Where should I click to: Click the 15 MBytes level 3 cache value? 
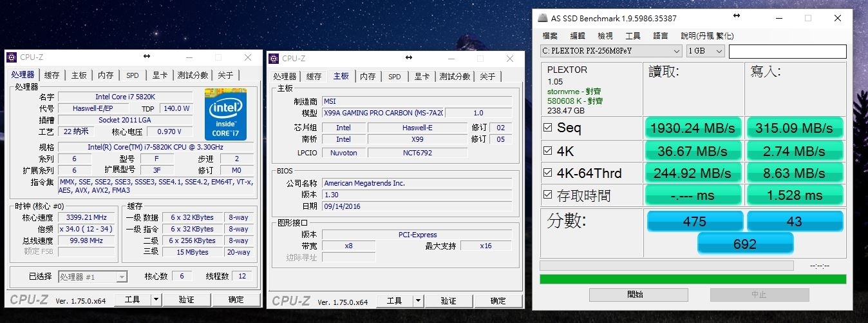[193, 252]
